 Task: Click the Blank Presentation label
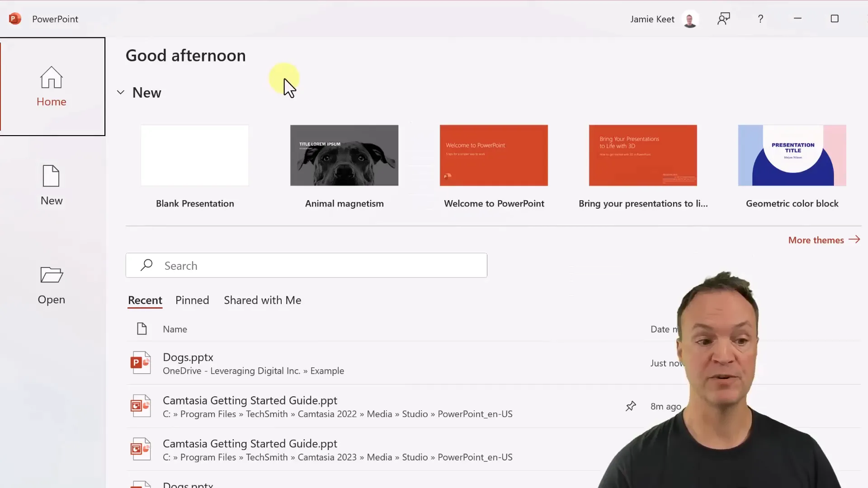tap(195, 204)
